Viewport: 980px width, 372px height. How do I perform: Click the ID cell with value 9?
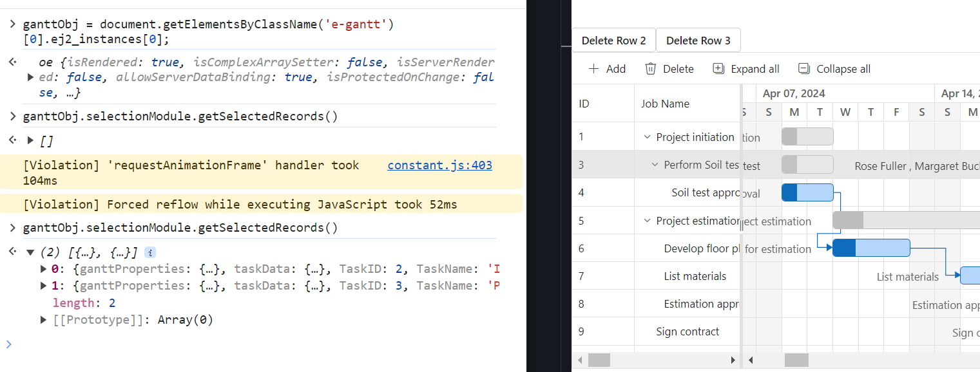click(x=602, y=331)
